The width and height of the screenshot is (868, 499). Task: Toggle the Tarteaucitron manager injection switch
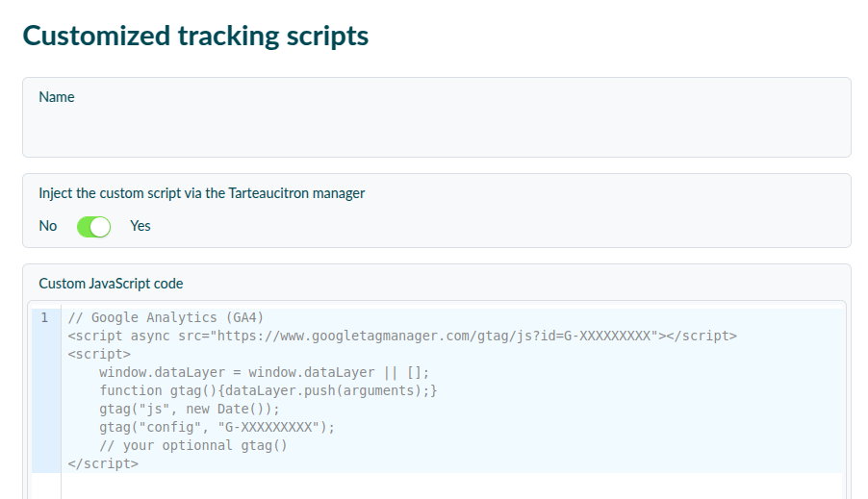[x=93, y=227]
